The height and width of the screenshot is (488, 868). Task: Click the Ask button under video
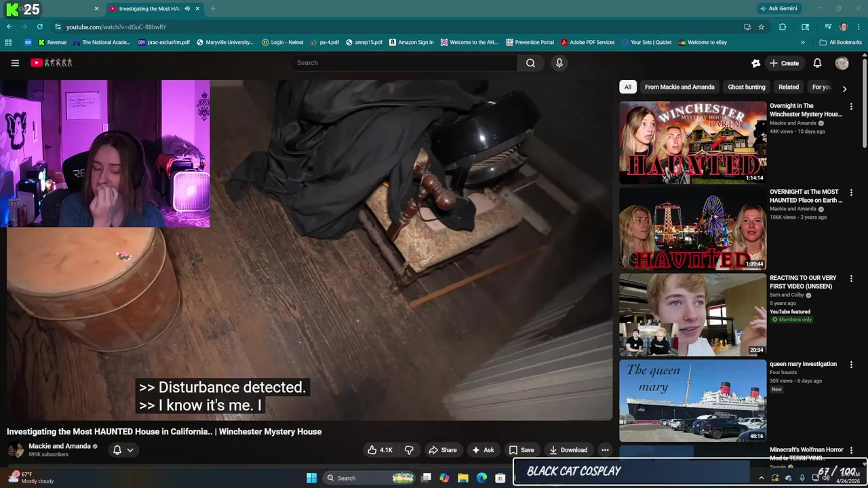483,450
